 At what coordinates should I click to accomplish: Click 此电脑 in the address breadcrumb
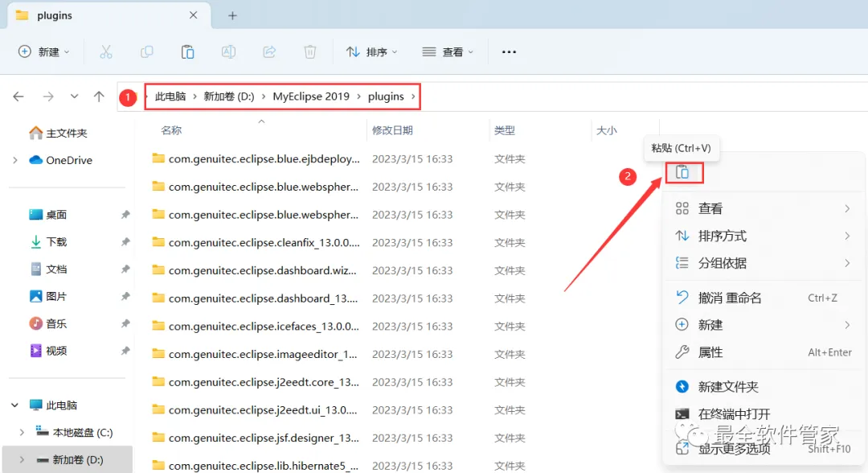click(x=170, y=97)
